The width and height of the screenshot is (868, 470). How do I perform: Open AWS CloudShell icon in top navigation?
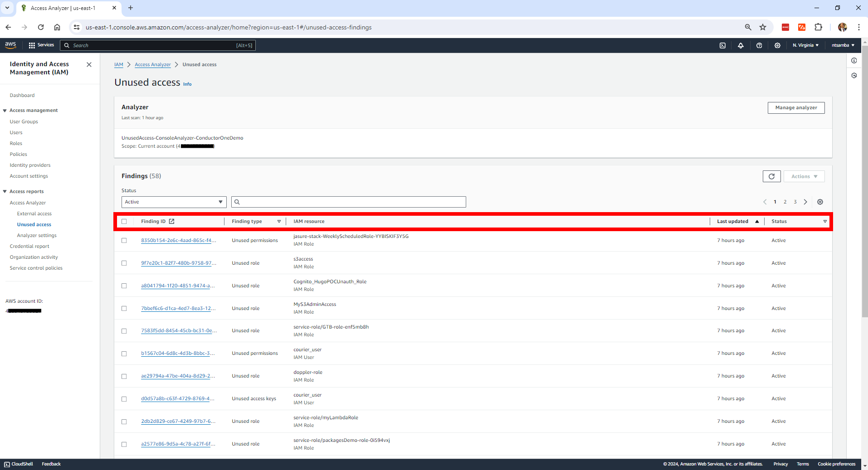[722, 45]
